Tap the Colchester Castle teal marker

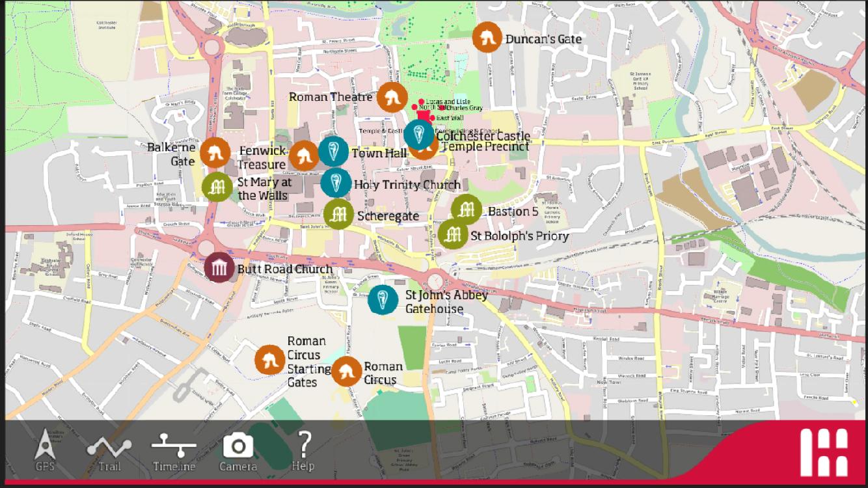tap(419, 135)
